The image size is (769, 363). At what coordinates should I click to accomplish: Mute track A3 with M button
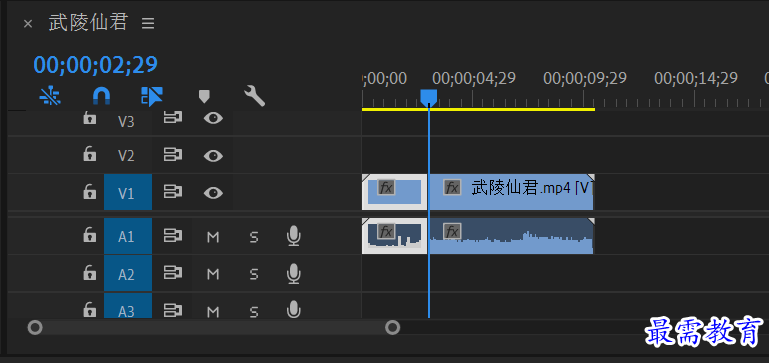(213, 311)
